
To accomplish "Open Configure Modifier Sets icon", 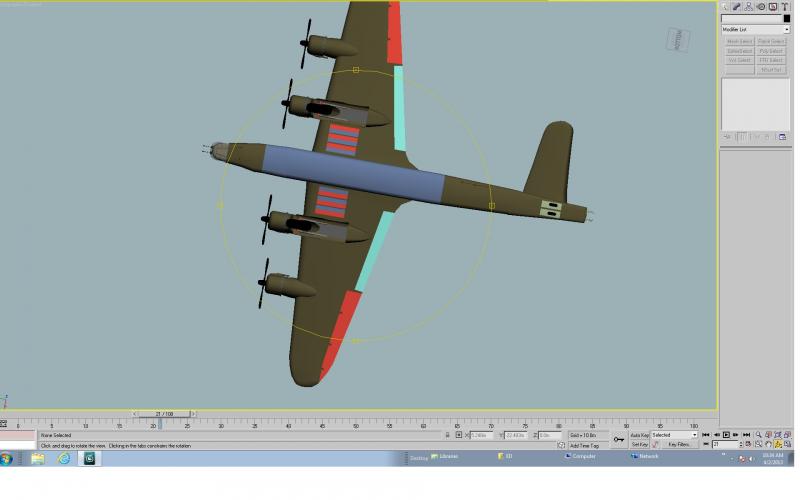I will (783, 137).
